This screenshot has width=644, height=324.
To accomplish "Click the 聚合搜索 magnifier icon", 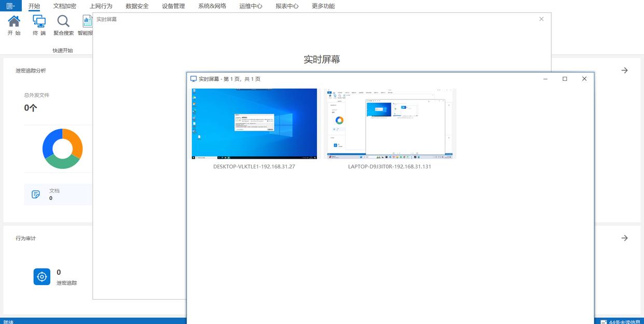I will [63, 21].
